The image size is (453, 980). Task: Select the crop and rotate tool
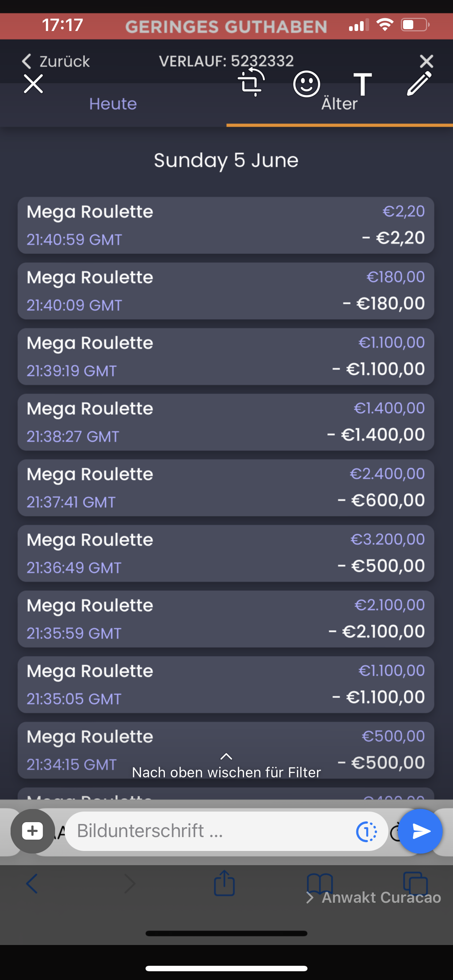point(251,82)
